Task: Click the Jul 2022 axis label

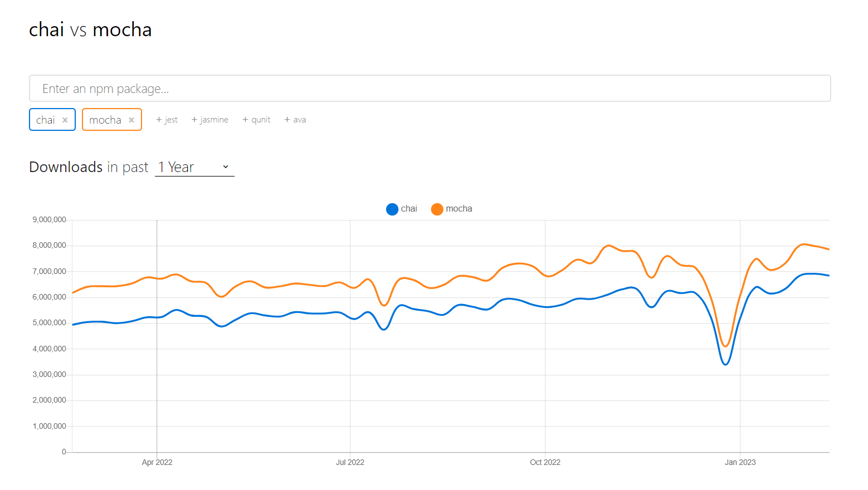Action: point(350,462)
